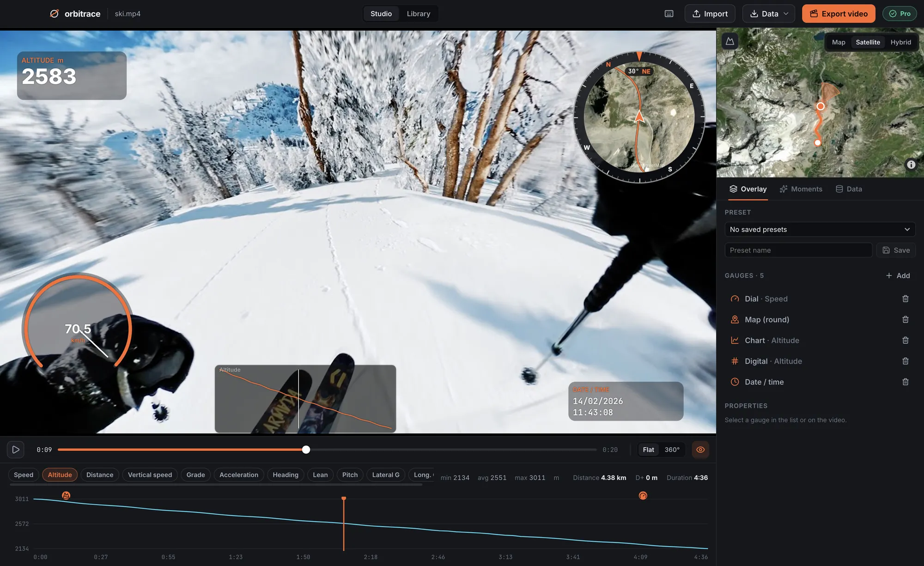Open the keyboard shortcuts icon
The height and width of the screenshot is (566, 924).
click(x=669, y=13)
